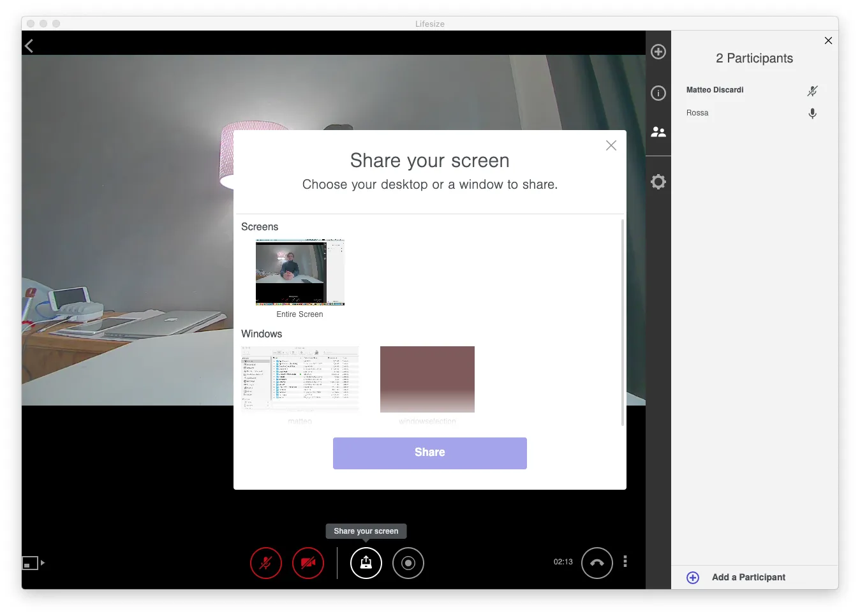The width and height of the screenshot is (860, 616).
Task: Click the 02:13 call timer
Action: coord(563,562)
